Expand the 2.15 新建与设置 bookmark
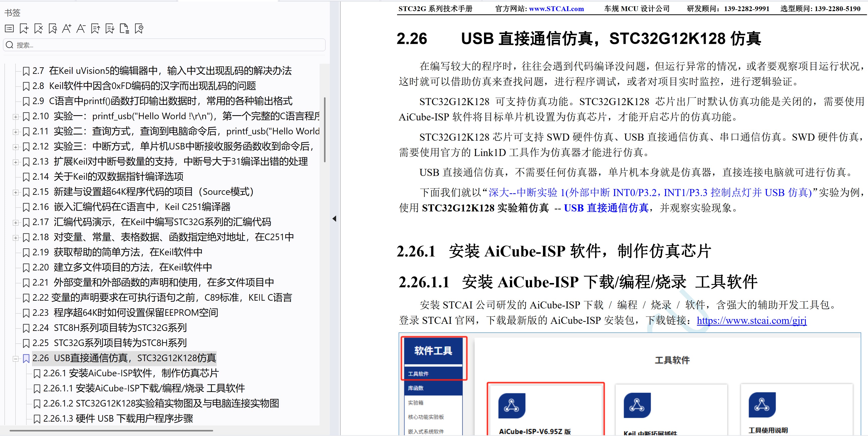 tap(16, 193)
